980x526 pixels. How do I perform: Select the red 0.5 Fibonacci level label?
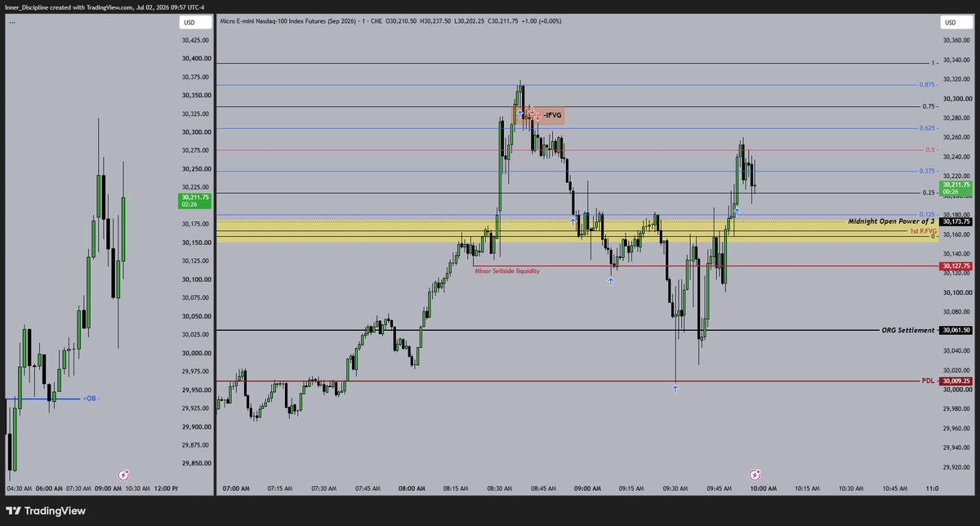click(930, 149)
